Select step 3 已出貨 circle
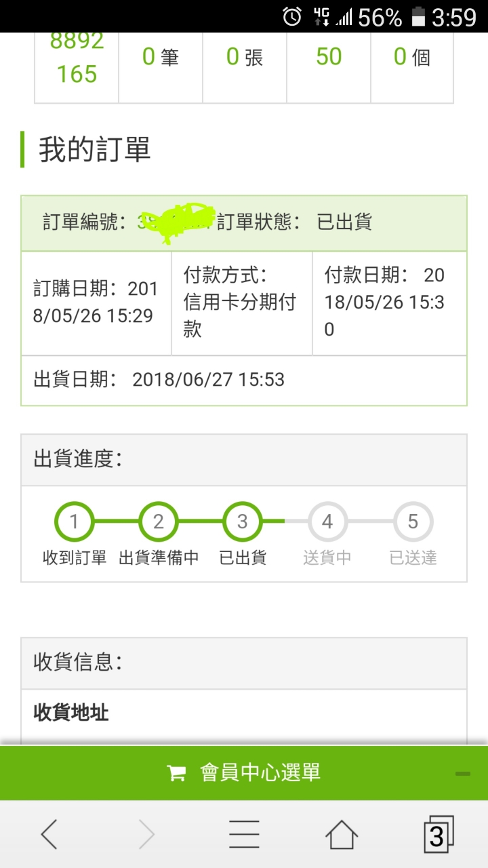488x868 pixels. 243,522
